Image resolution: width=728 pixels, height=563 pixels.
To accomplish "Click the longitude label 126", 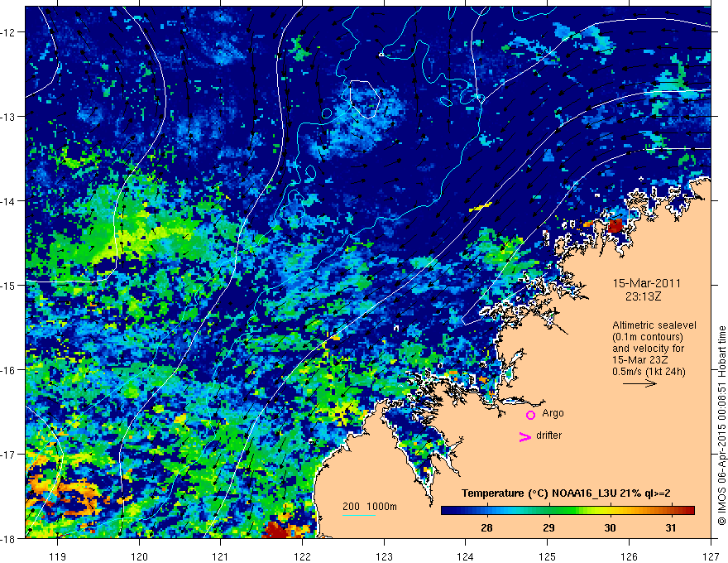I will pyautogui.click(x=629, y=556).
